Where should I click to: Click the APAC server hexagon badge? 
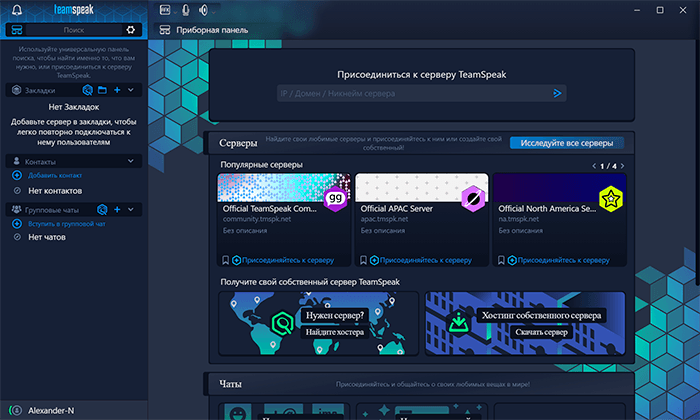[x=473, y=199]
